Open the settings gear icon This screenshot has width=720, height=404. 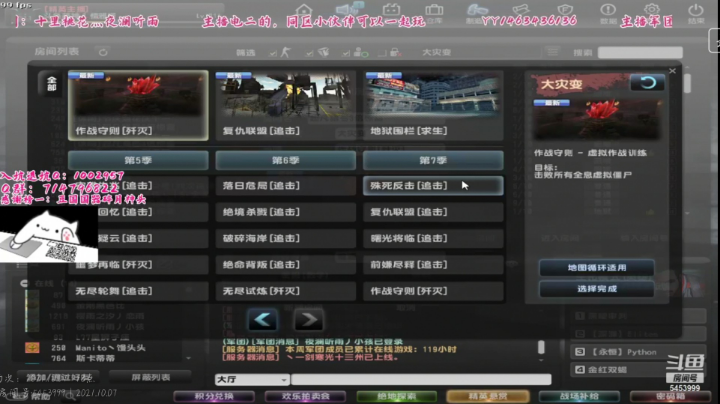(x=651, y=10)
